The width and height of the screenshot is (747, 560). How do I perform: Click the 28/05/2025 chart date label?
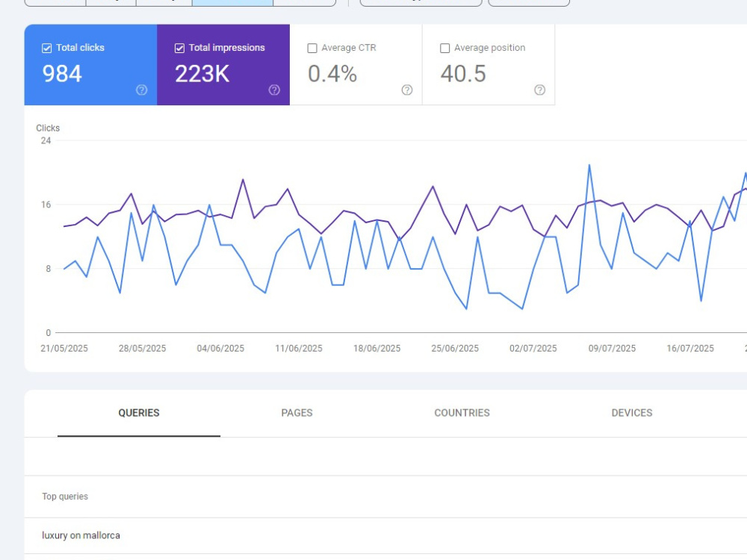coord(143,348)
